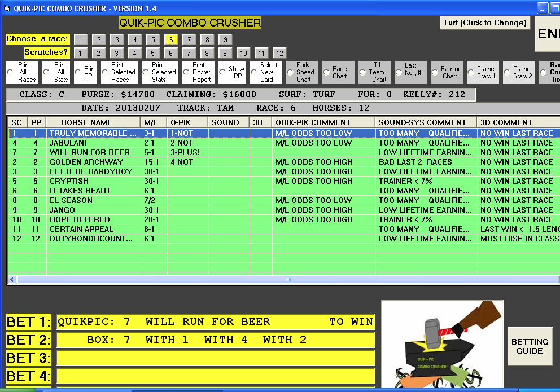Scratch horse number 5
Viewport: 560px width, 392px height.
click(152, 53)
